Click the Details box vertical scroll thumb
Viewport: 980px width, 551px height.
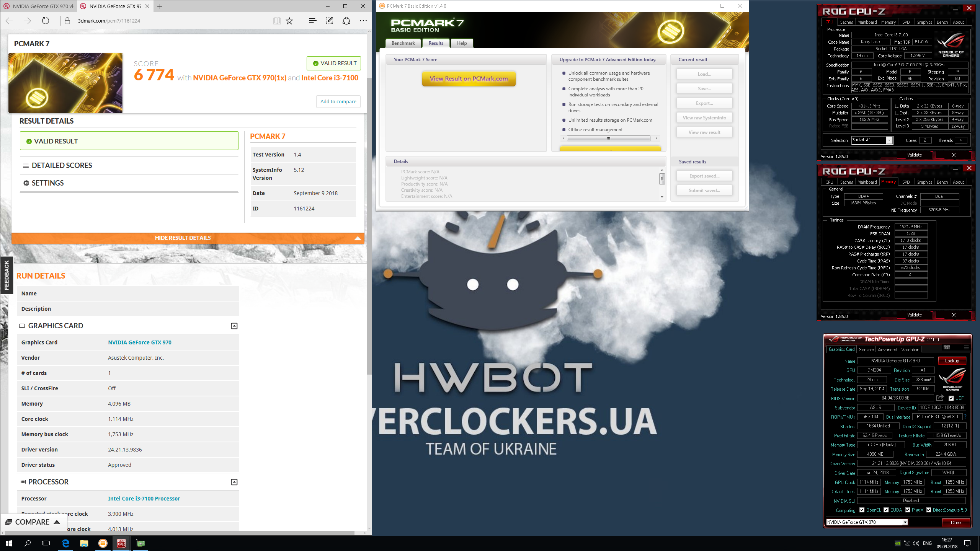point(662,179)
